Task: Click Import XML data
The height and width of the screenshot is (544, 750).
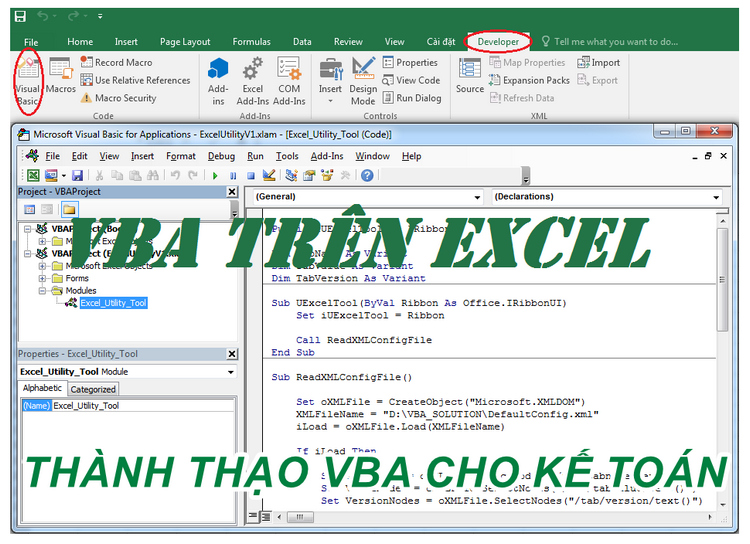Action: 598,62
